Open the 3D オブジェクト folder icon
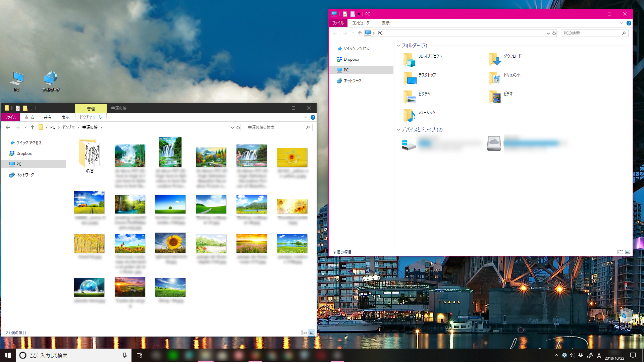Viewport: 644px width, 362px height. [x=410, y=59]
